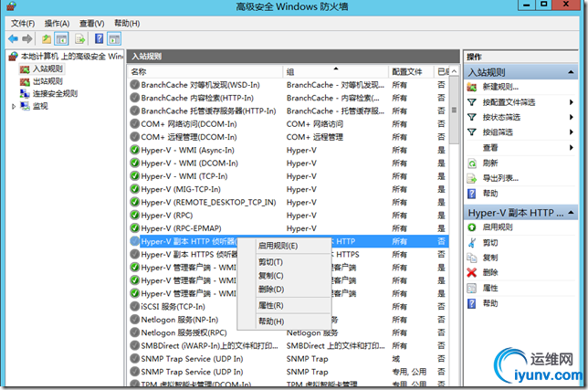Click the 复制 action icon in actions pane
The height and width of the screenshot is (390, 588).
(x=472, y=258)
